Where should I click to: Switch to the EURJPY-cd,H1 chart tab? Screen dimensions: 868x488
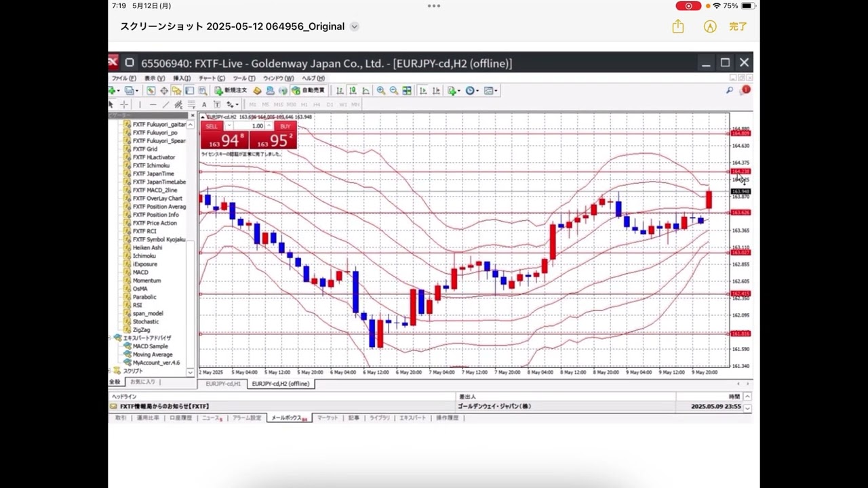pos(223,384)
